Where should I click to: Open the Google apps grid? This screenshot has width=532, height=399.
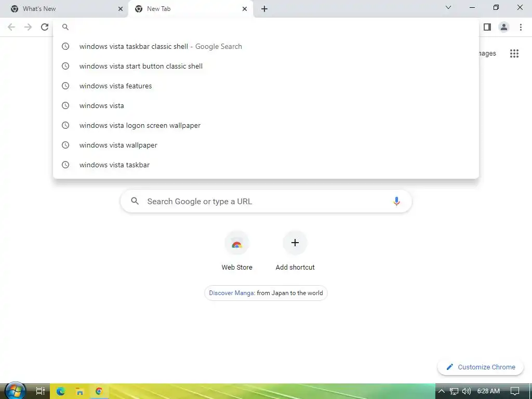(x=514, y=54)
